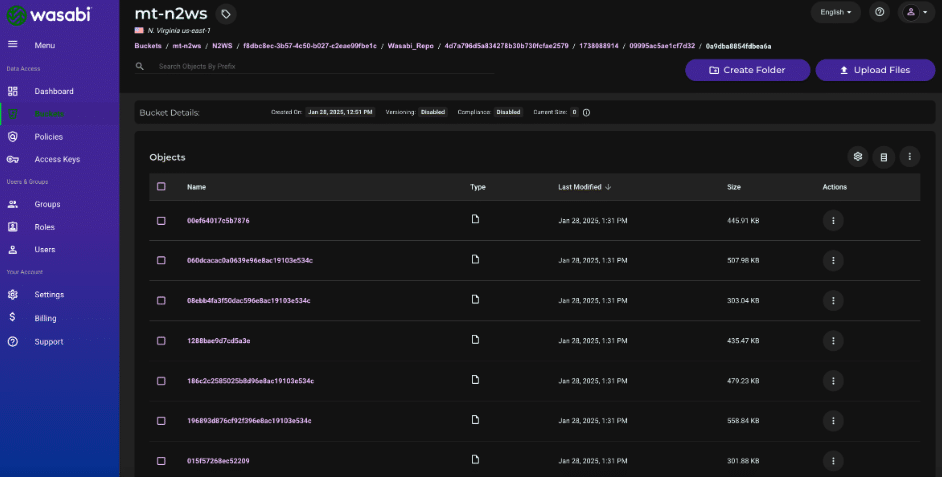
Task: Open actions menu for 1288bae9d7cd5a3e
Action: coord(833,341)
